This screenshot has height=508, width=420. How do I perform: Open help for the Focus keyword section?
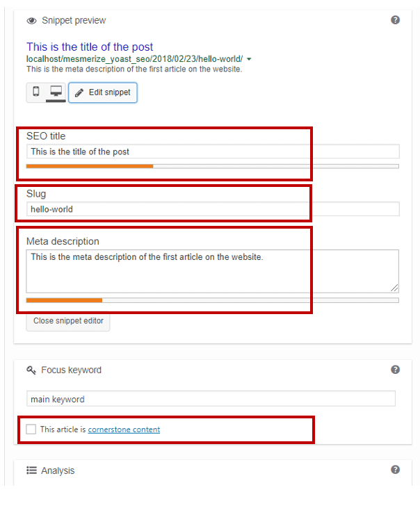tap(395, 370)
